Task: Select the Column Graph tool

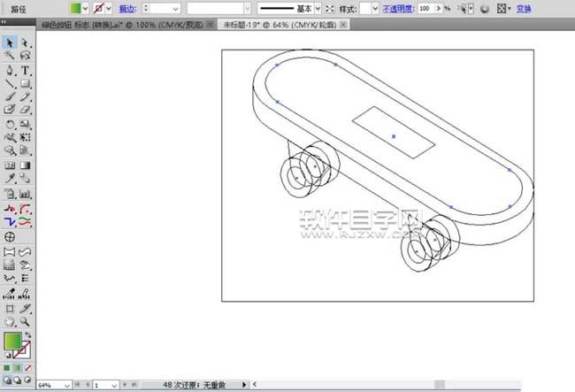Action: pyautogui.click(x=25, y=194)
